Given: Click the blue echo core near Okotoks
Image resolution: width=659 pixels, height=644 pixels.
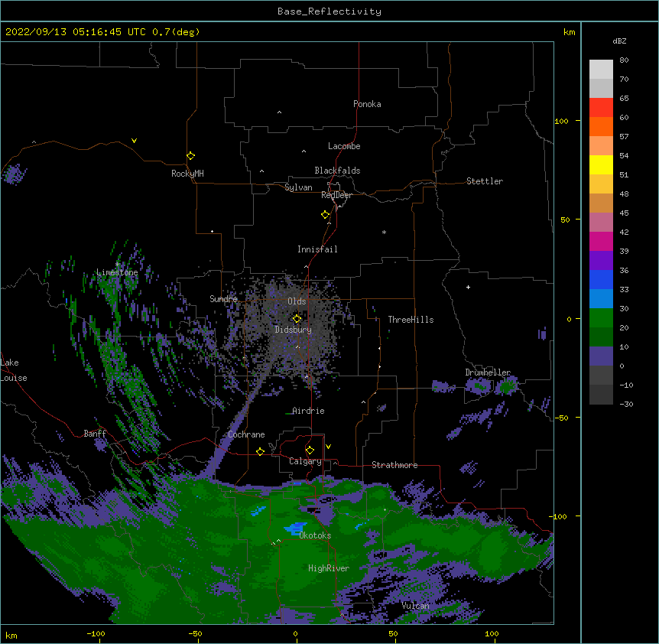Looking at the screenshot, I should (x=295, y=528).
